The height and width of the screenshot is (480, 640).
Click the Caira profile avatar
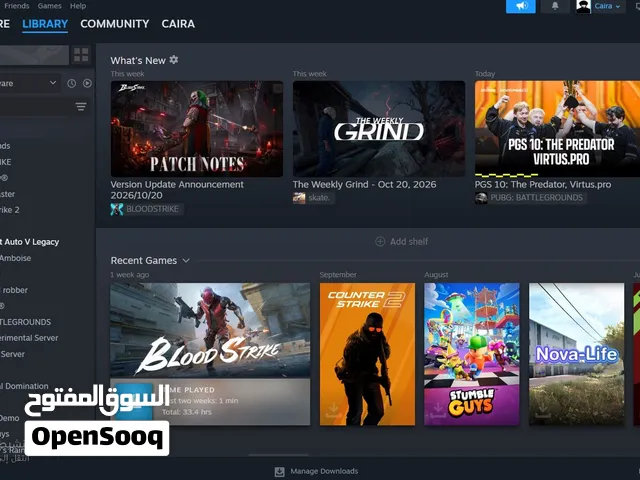(583, 7)
